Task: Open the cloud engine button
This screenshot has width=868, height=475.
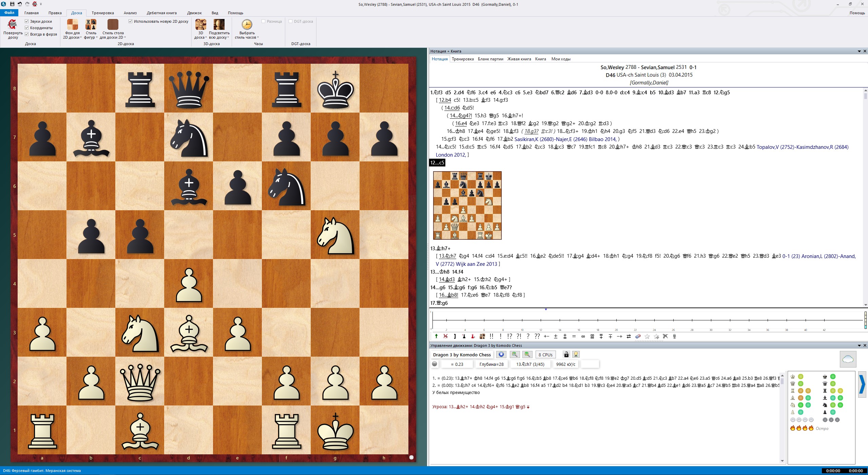Action: [x=848, y=359]
